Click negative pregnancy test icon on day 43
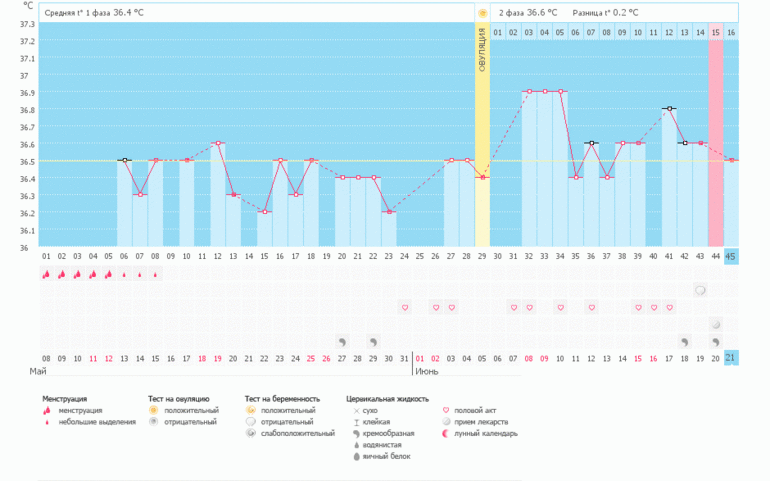770x481 pixels. [x=700, y=290]
